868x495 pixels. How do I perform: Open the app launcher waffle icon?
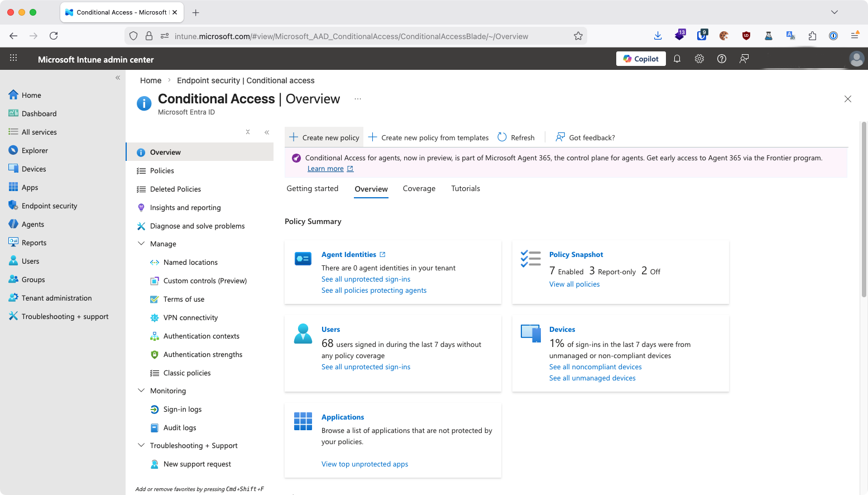[x=13, y=58]
